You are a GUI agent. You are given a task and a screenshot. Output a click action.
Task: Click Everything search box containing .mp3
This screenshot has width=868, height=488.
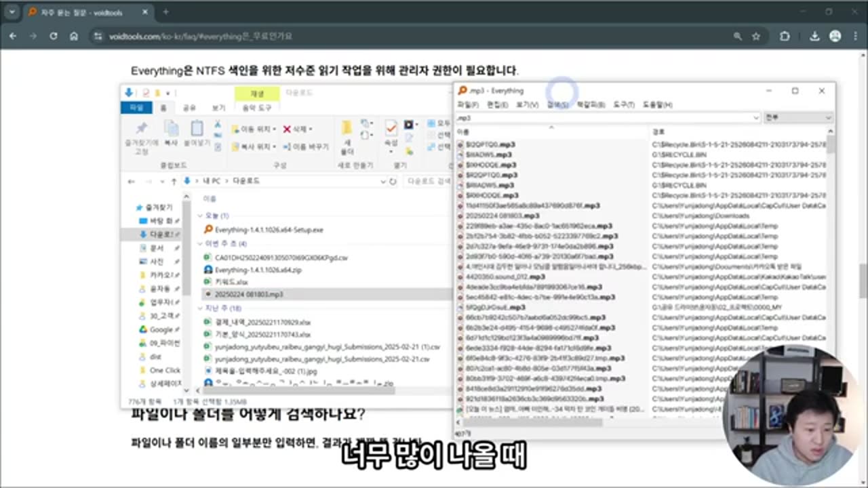point(604,118)
